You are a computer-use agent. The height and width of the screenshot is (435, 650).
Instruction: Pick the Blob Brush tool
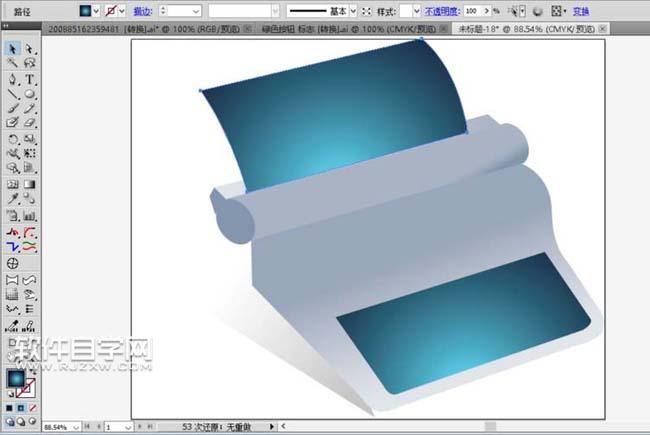click(12, 123)
